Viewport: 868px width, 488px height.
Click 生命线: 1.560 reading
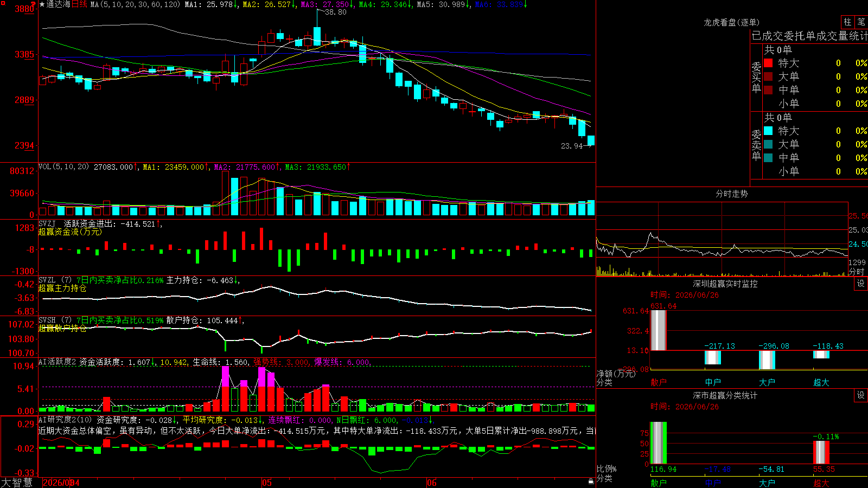pyautogui.click(x=221, y=362)
